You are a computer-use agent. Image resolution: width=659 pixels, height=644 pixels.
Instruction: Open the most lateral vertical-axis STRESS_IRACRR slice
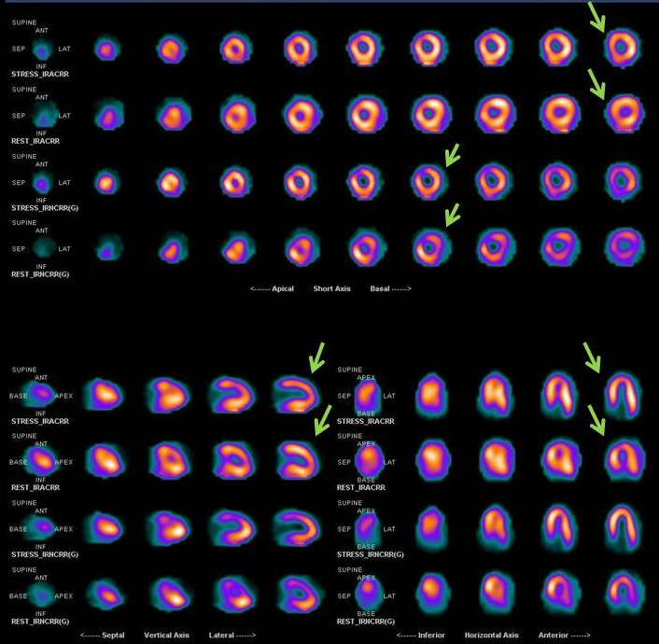tap(296, 395)
